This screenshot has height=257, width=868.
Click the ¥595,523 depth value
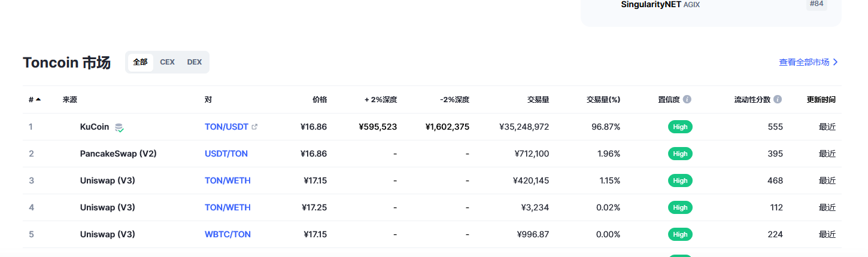(378, 127)
